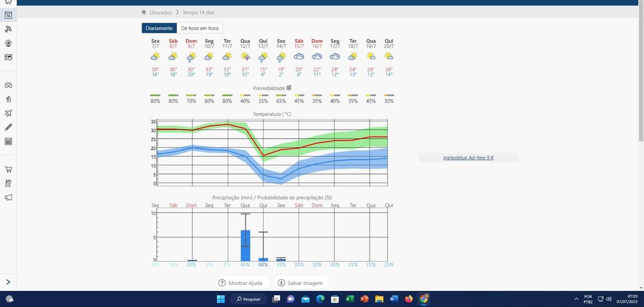This screenshot has height=307, width=644.
Task: Click the Previsibilidade target info icon
Action: (x=289, y=88)
